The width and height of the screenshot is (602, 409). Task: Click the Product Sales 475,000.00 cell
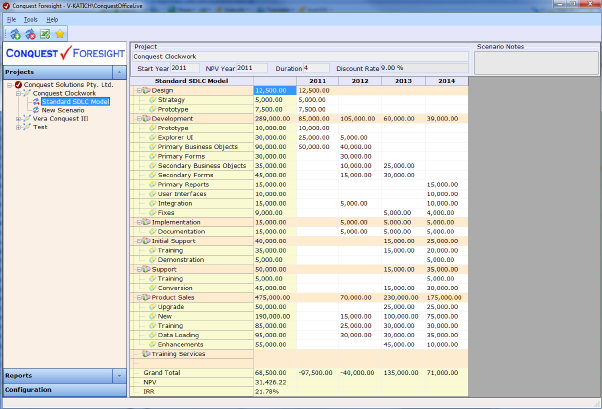pyautogui.click(x=275, y=297)
